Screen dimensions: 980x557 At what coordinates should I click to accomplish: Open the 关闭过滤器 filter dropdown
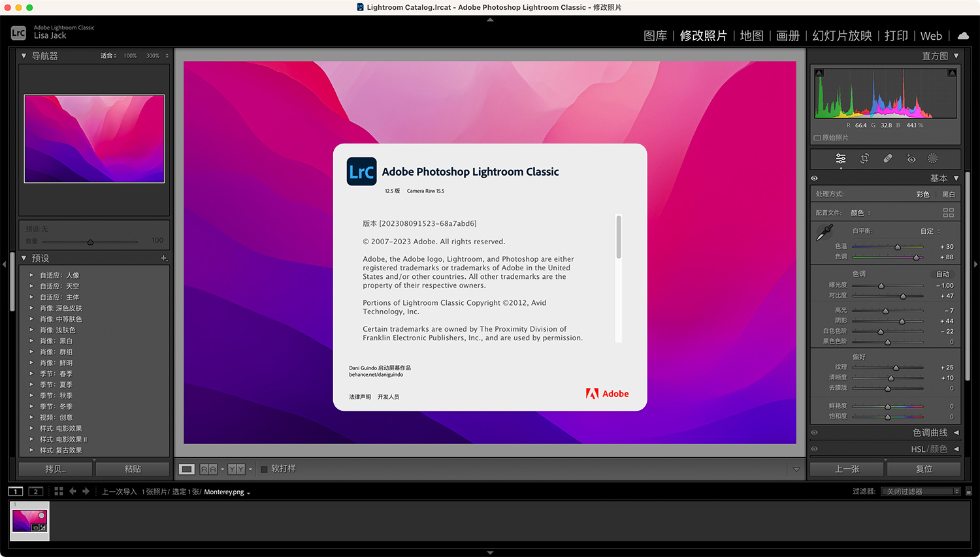pyautogui.click(x=921, y=491)
